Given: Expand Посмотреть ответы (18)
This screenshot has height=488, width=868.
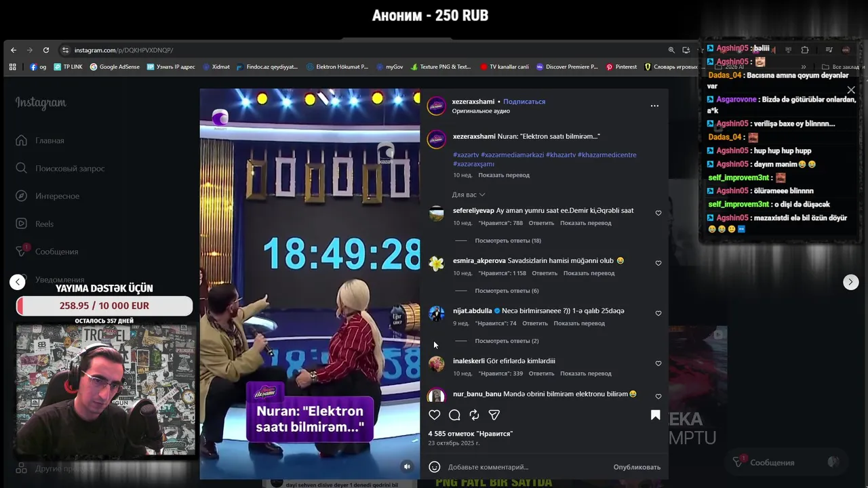Looking at the screenshot, I should [x=508, y=241].
